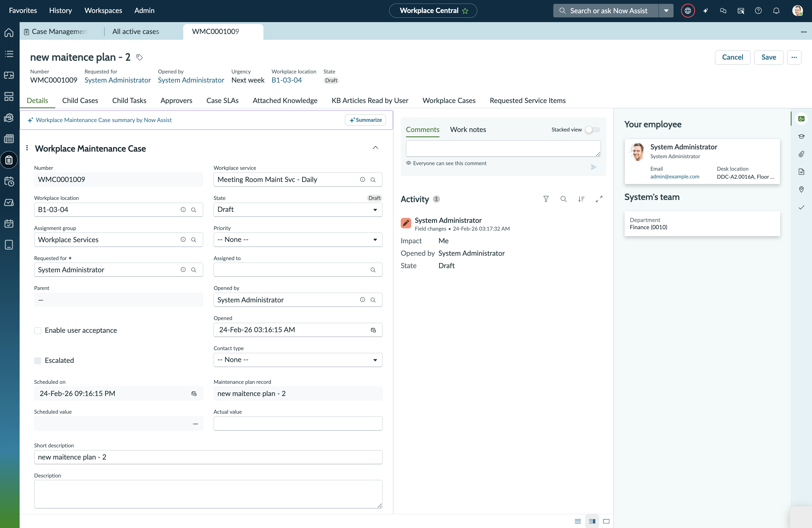Switch to the Work notes tab
The image size is (812, 528).
pos(468,130)
